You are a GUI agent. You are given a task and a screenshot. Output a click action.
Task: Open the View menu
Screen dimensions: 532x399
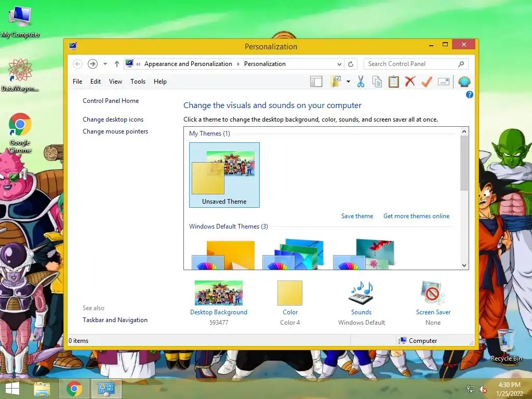tap(115, 82)
